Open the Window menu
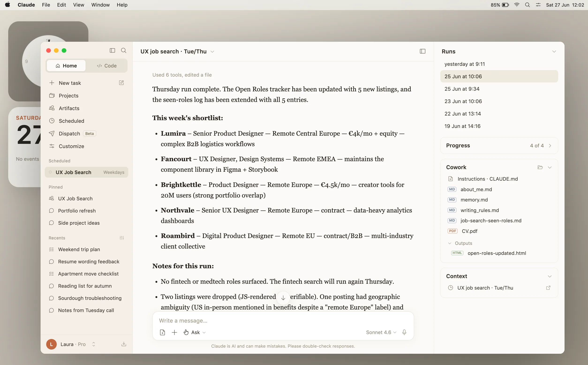 pyautogui.click(x=101, y=5)
